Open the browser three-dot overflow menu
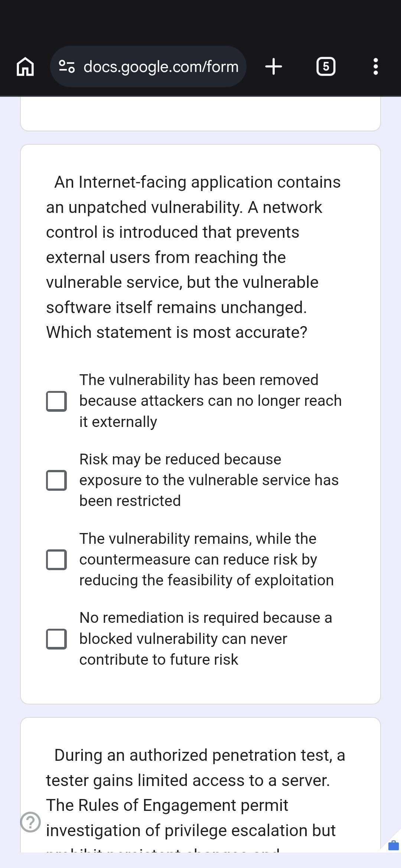 [x=375, y=67]
